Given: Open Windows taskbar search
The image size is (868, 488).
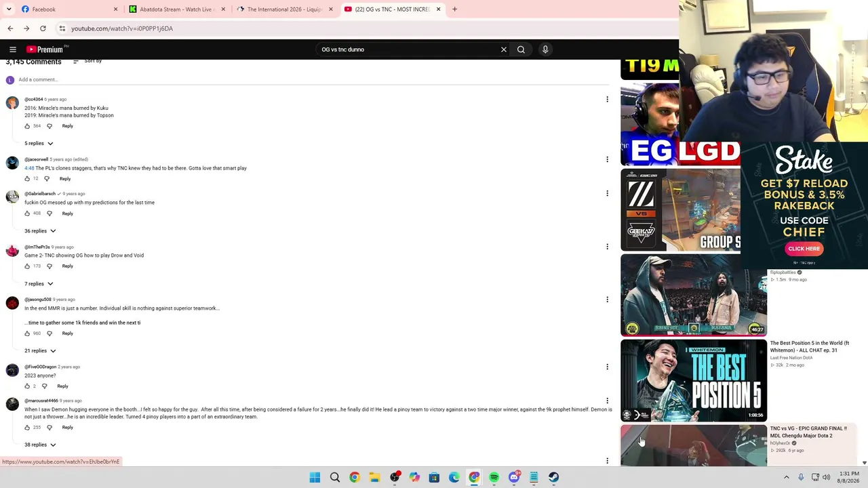Looking at the screenshot, I should click(334, 478).
